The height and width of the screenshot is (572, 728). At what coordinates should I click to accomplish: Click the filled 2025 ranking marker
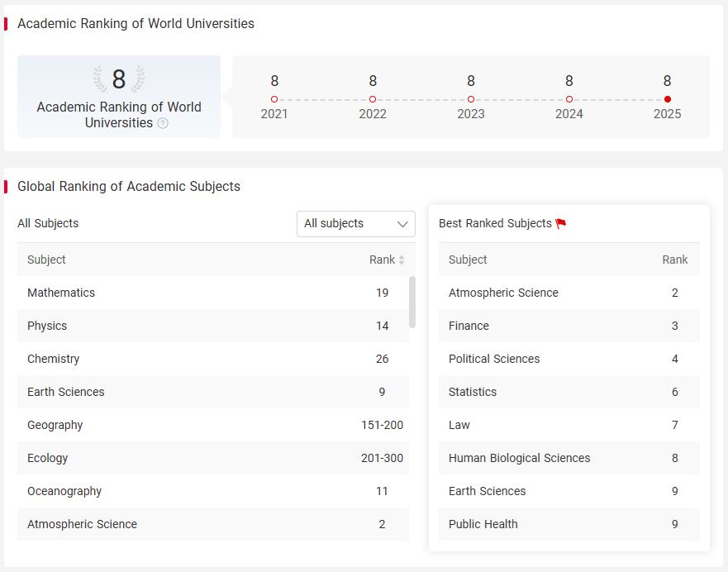coord(667,99)
